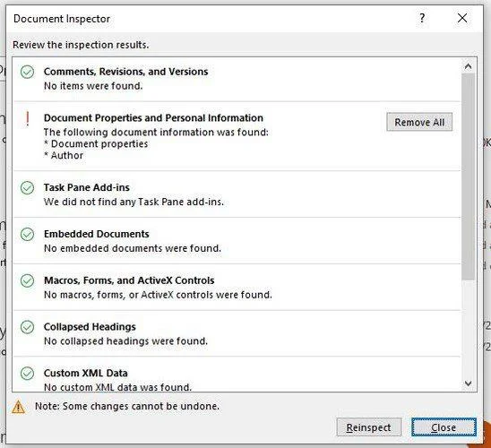Click green checkmark beside Collapsed Headings

point(27,327)
